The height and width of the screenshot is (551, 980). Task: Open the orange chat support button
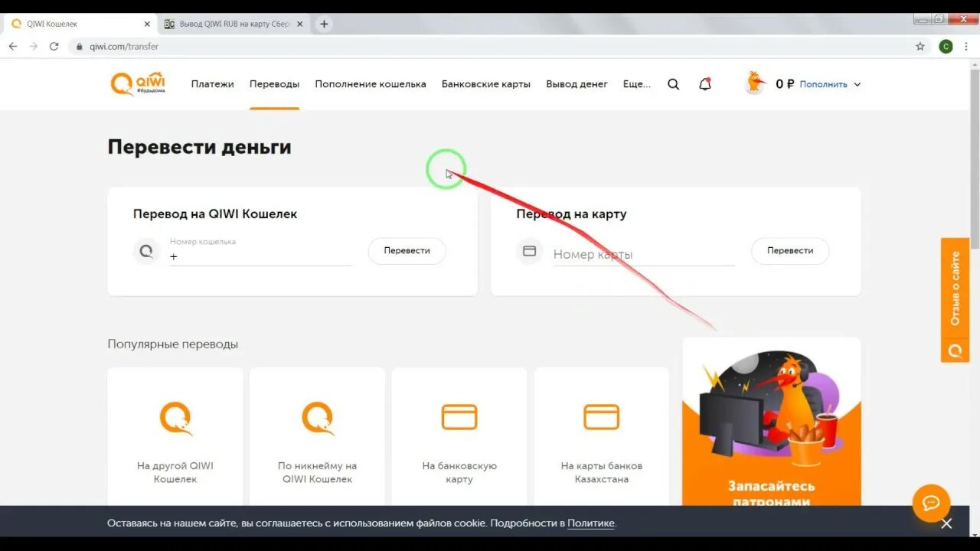click(931, 504)
